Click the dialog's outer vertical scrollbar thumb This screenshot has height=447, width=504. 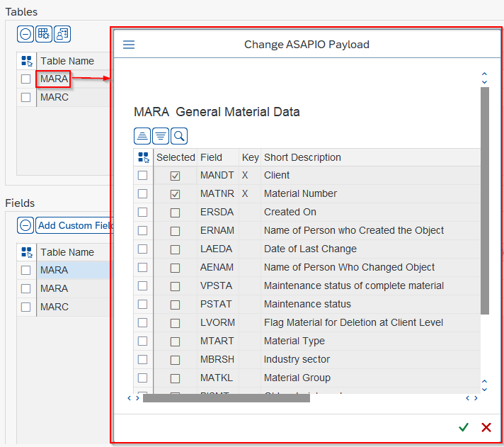pos(485,200)
